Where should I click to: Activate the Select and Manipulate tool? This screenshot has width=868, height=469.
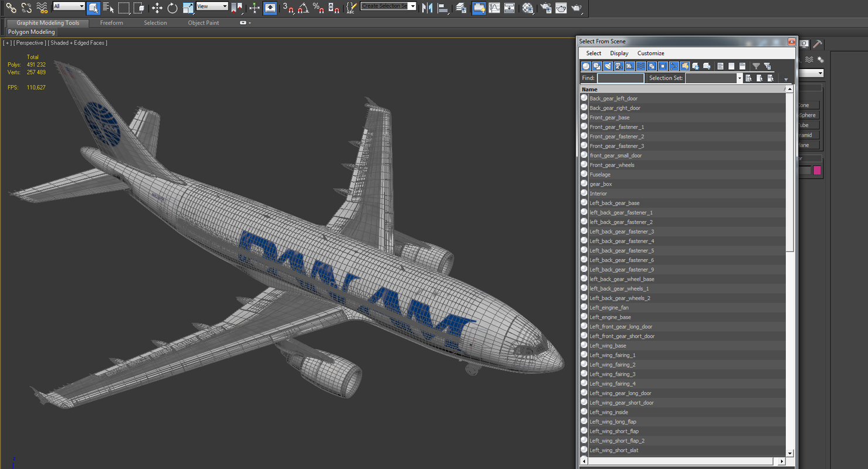pos(255,8)
